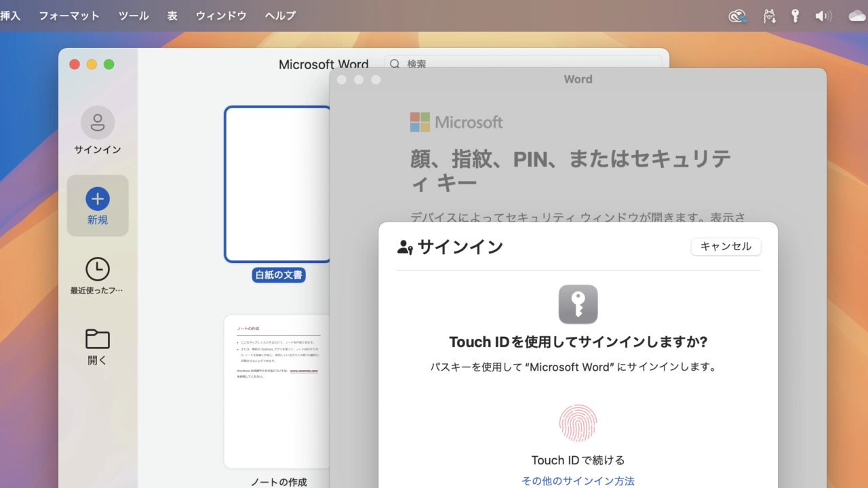Open the 表 menu
This screenshot has width=868, height=488.
[172, 16]
